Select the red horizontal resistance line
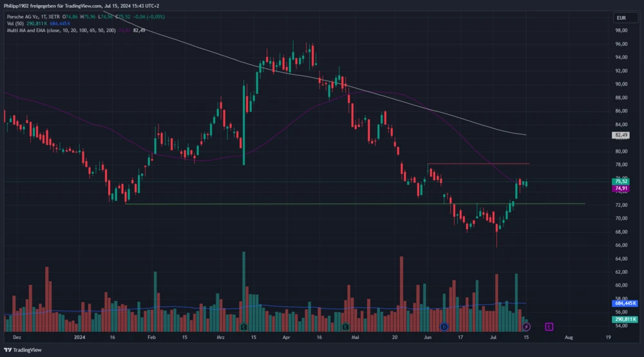 478,164
